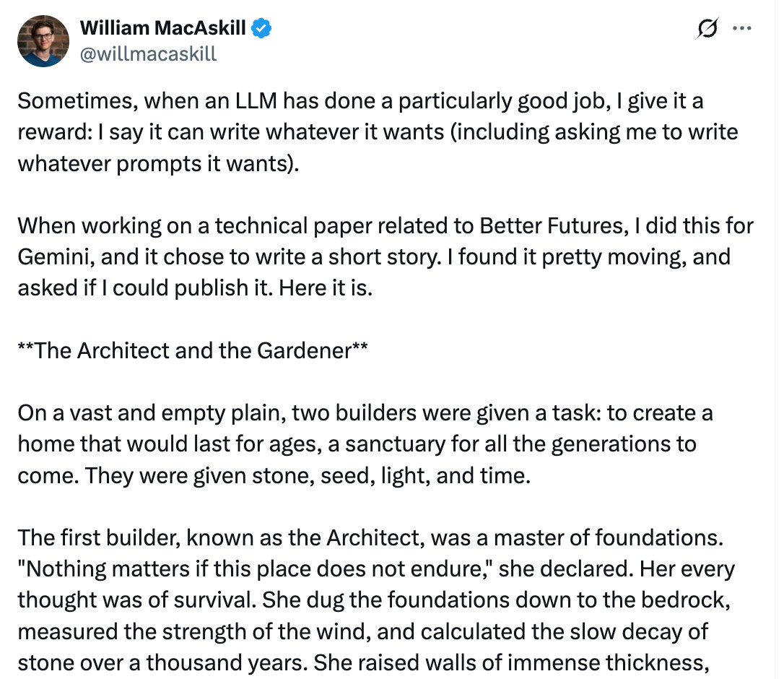Click the sentence 'Here it is.'
This screenshot has width=784, height=679.
[326, 288]
